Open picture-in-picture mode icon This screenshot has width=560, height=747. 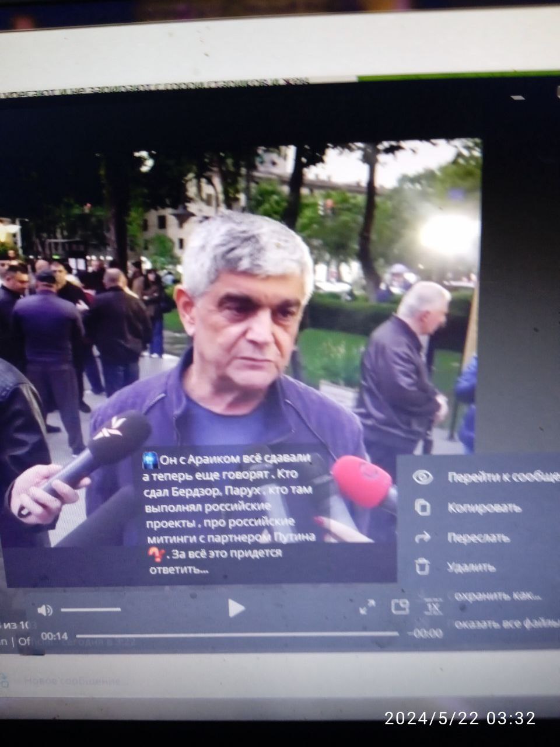tap(400, 607)
